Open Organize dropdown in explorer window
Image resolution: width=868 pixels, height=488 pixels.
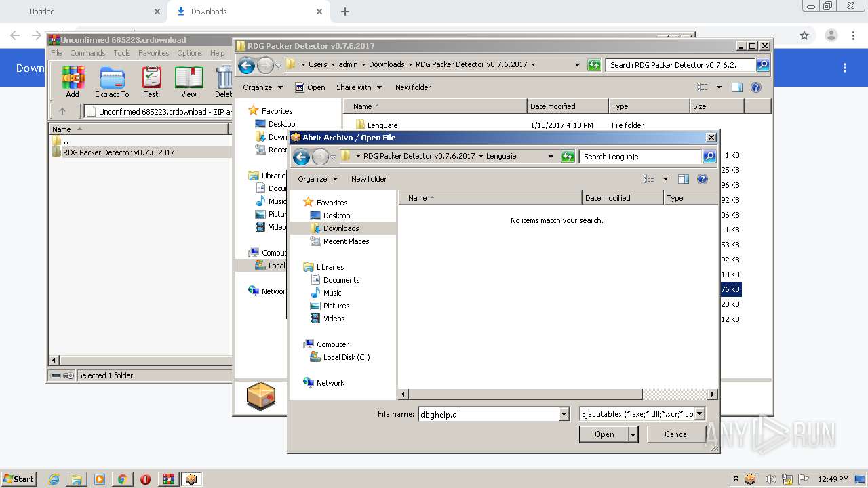[263, 87]
